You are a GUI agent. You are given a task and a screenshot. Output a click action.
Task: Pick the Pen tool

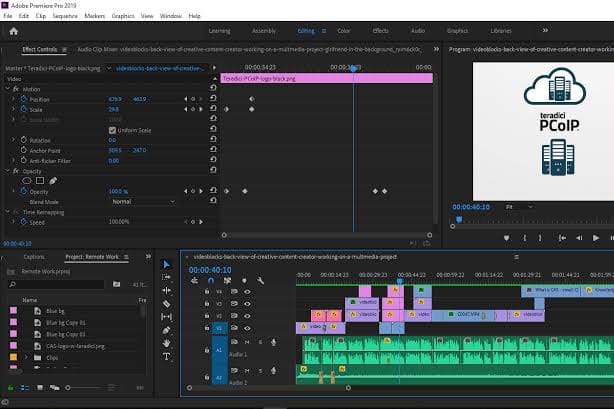tap(167, 330)
